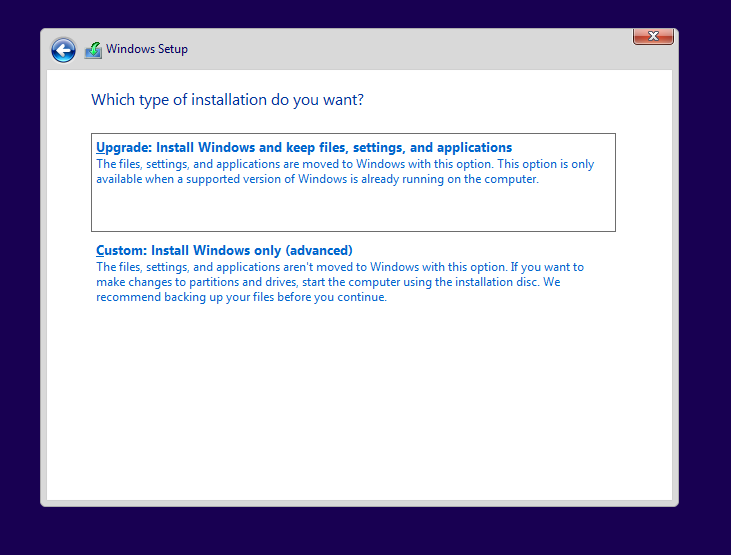The height and width of the screenshot is (555, 731).
Task: Click the Windows Setup installer icon
Action: point(93,50)
